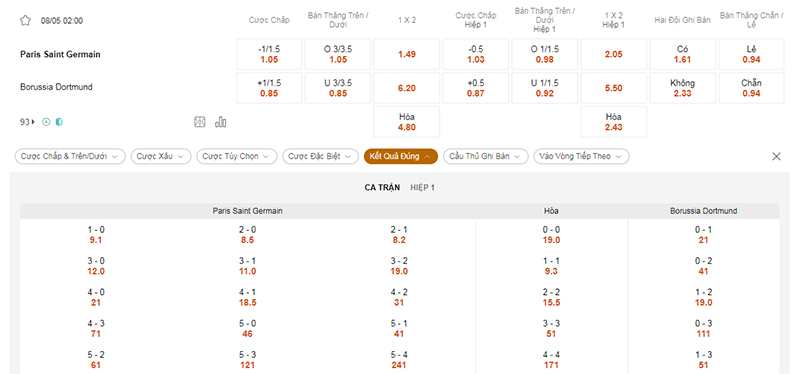Pick Paris Saint Germain 1X2 odds 1.49
The width and height of the screenshot is (800, 374).
pyautogui.click(x=407, y=54)
